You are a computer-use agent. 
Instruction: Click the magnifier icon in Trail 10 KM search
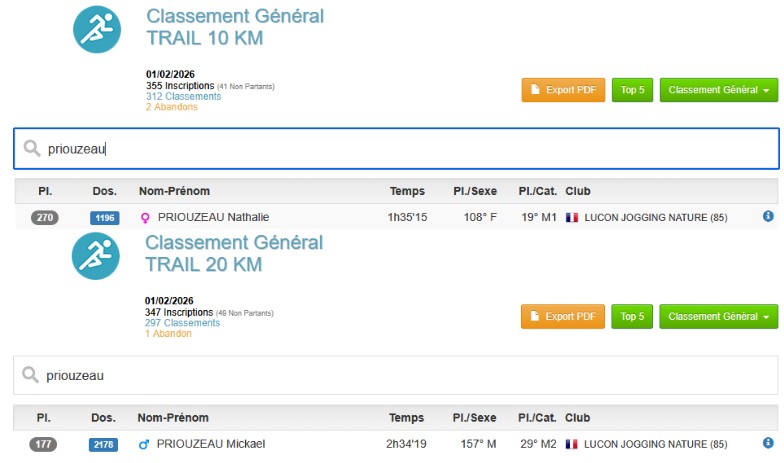tap(32, 148)
